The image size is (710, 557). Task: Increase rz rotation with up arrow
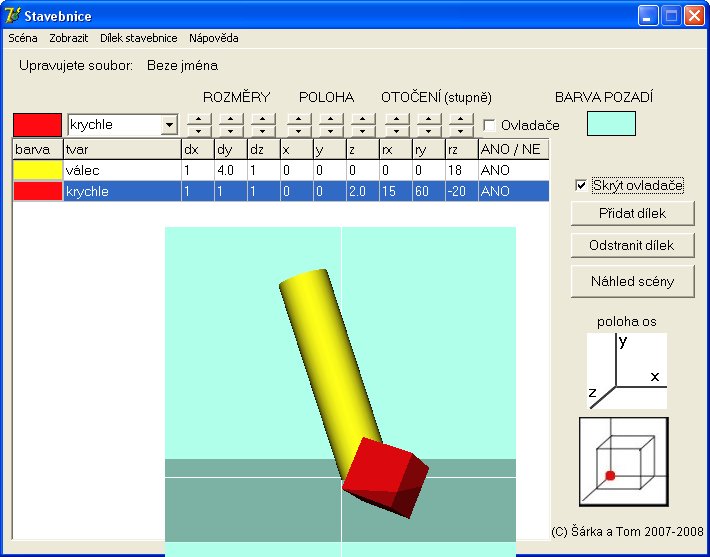click(461, 119)
